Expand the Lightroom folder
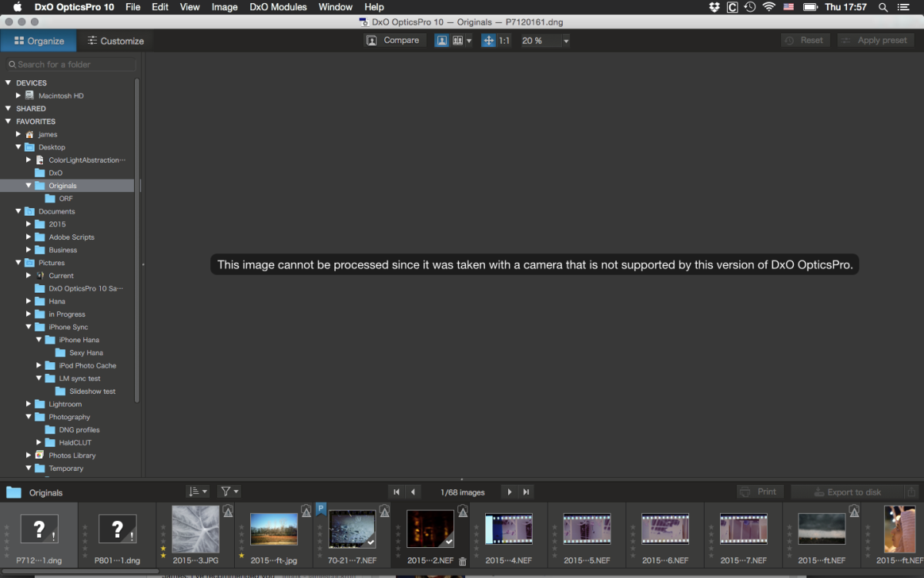Screen dimensions: 924x578 (28, 404)
